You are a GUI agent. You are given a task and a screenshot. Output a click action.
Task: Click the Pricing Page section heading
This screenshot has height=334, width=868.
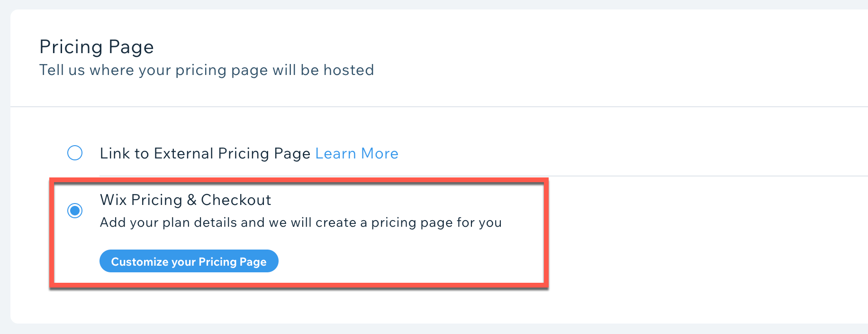(97, 47)
